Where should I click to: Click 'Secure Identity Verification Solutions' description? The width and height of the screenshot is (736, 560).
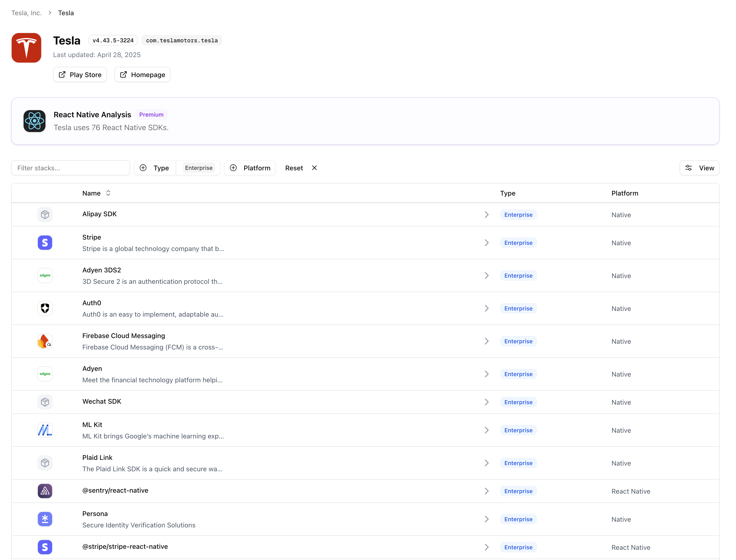(x=139, y=525)
